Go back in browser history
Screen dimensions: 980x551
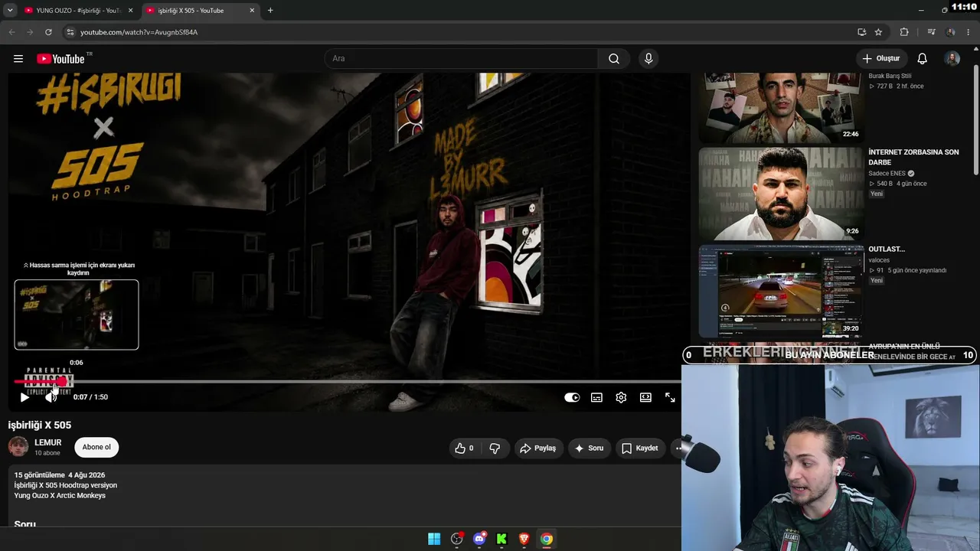11,32
